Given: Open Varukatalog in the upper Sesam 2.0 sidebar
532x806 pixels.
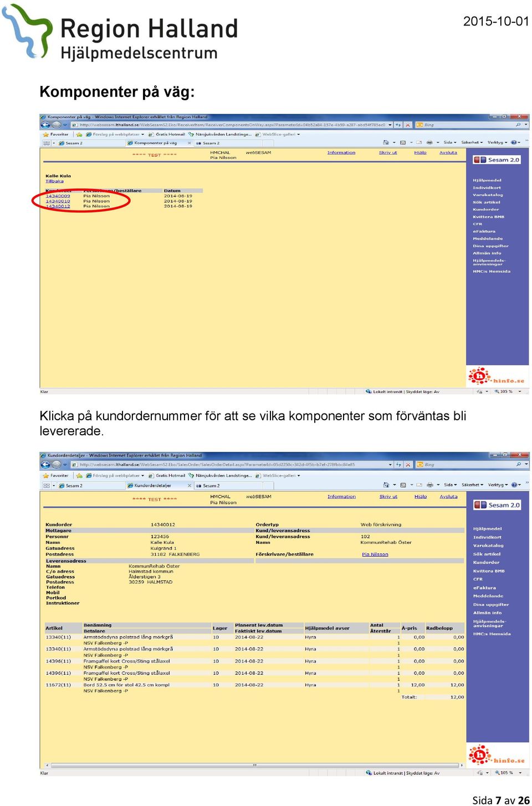Looking at the screenshot, I should coord(488,195).
